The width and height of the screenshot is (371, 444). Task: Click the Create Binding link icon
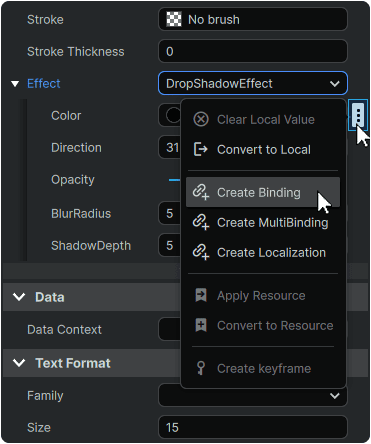(x=201, y=192)
